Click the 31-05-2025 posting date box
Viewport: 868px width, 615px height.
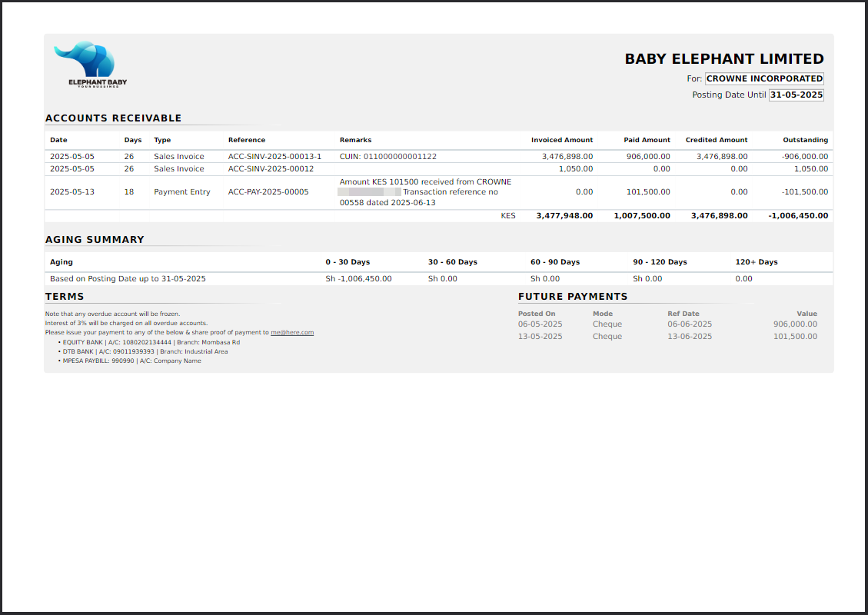[796, 95]
